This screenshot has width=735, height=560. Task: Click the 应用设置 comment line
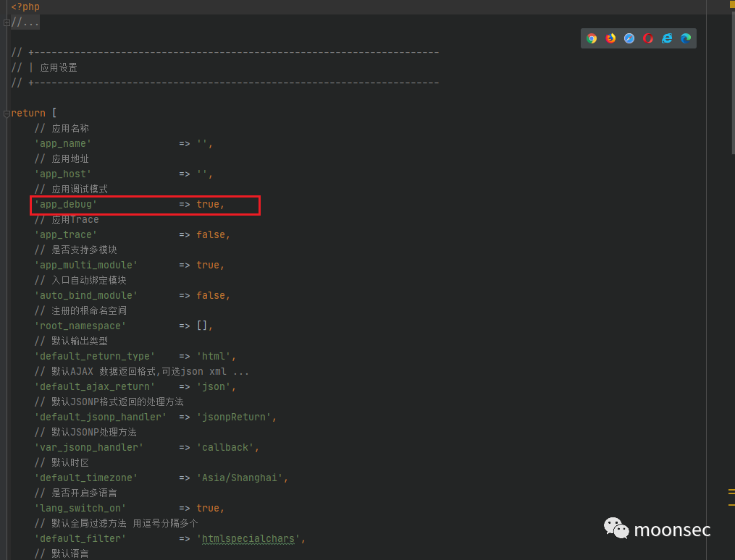pyautogui.click(x=44, y=68)
